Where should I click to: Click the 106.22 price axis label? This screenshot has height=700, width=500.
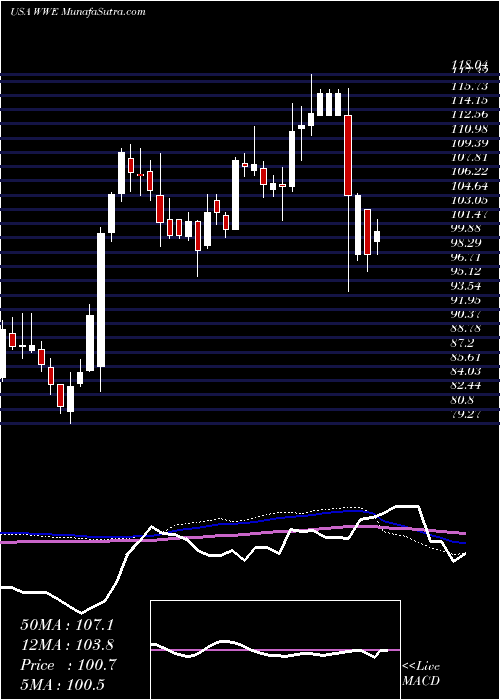click(x=472, y=171)
